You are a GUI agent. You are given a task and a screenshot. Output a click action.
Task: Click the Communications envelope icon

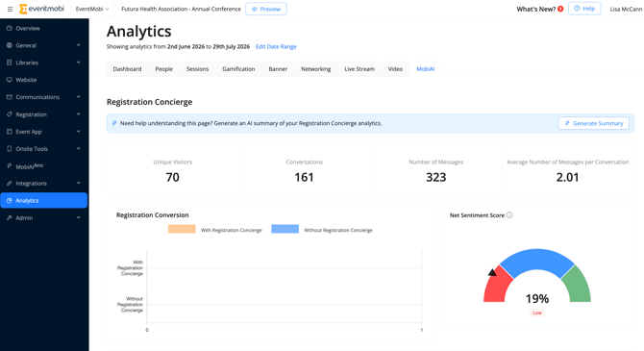9,97
